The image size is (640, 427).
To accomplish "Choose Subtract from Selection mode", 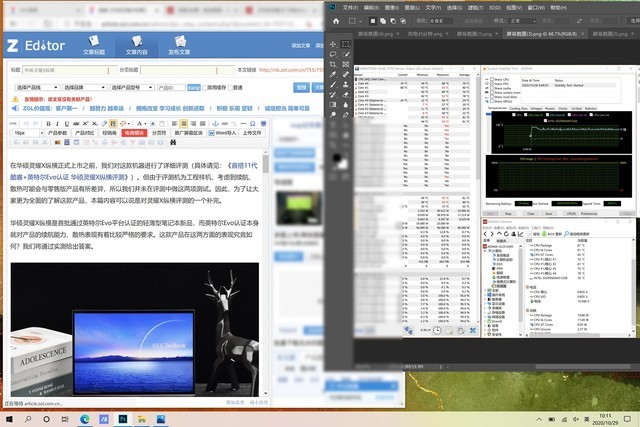I will click(x=393, y=21).
